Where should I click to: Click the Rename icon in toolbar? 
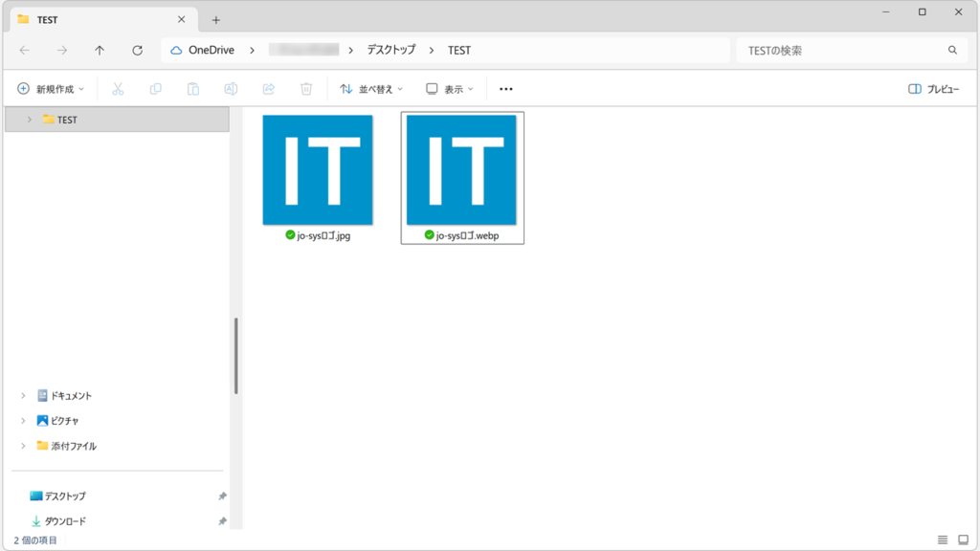[231, 89]
